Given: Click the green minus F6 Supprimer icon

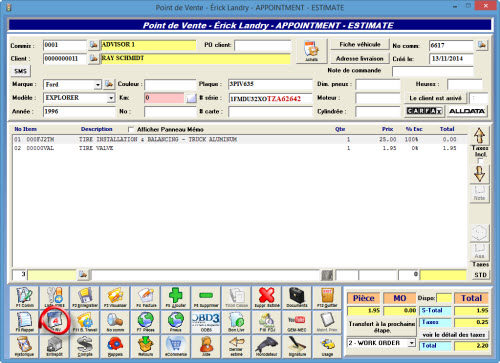Looking at the screenshot, I should 206,297.
